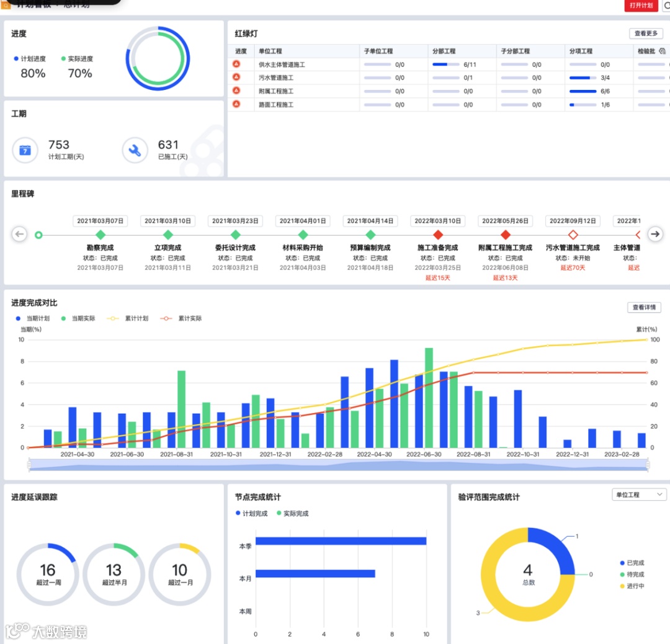Viewport: 670px width, 644px height.
Task: Toggle the 当期计划 legend series
Action: click(33, 318)
